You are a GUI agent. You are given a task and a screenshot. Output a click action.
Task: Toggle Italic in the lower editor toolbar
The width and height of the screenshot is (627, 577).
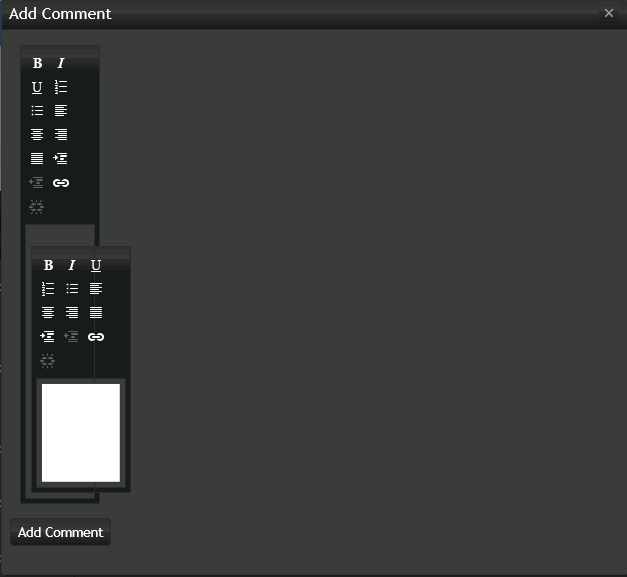pos(72,265)
